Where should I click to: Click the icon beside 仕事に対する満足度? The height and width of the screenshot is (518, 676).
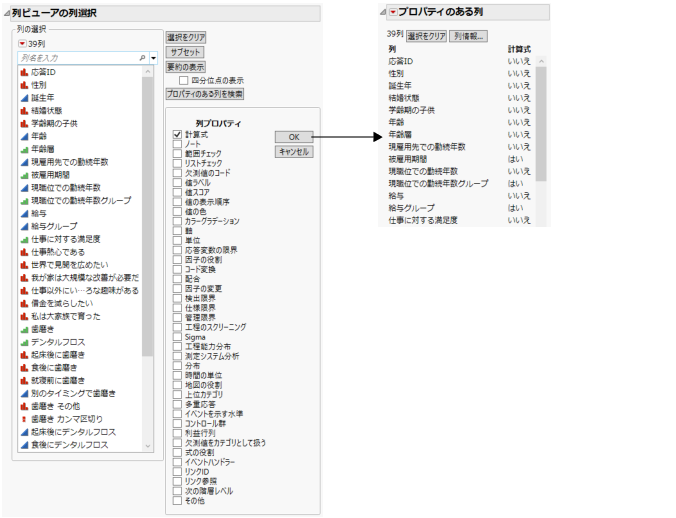[25, 239]
